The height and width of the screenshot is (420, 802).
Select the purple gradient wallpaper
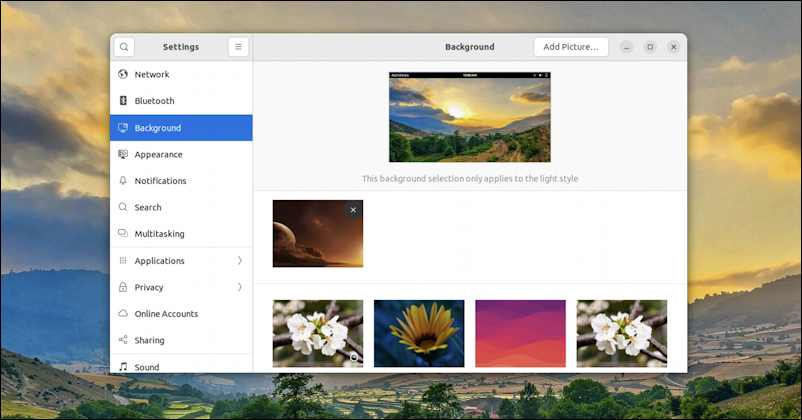tap(520, 333)
